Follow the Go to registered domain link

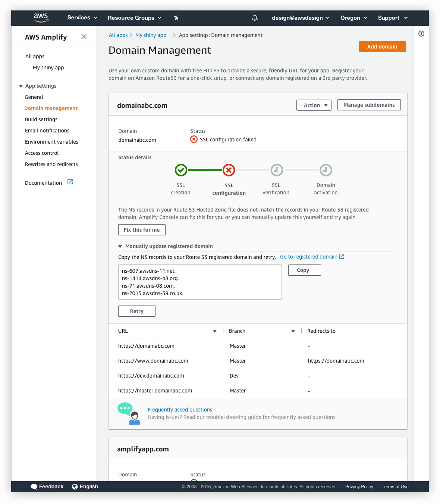[x=312, y=257]
